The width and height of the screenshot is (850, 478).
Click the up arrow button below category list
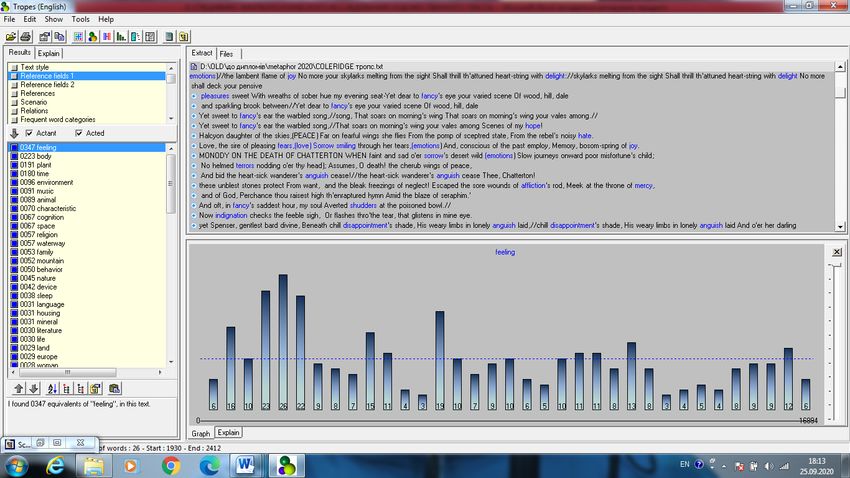click(19, 389)
